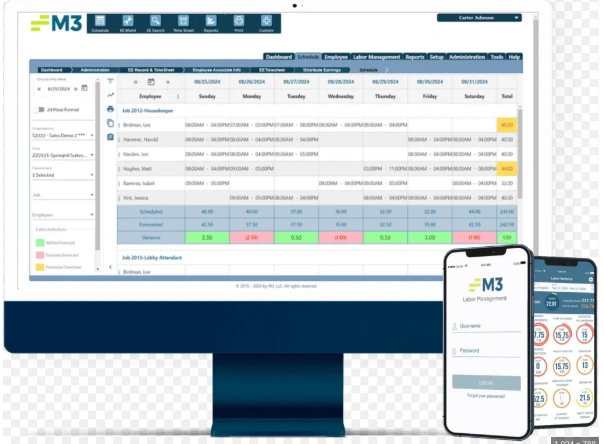The width and height of the screenshot is (604, 444).
Task: Open Employee column options menu dots
Action: (178, 96)
